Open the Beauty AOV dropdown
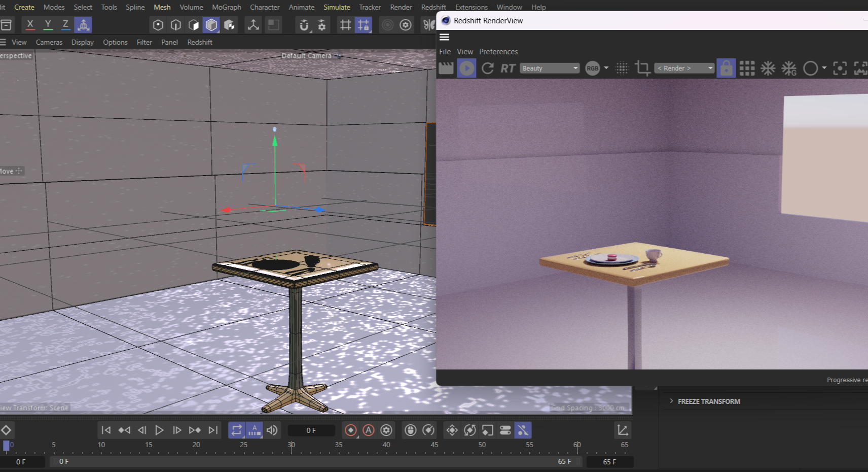Viewport: 868px width, 472px height. pos(549,68)
